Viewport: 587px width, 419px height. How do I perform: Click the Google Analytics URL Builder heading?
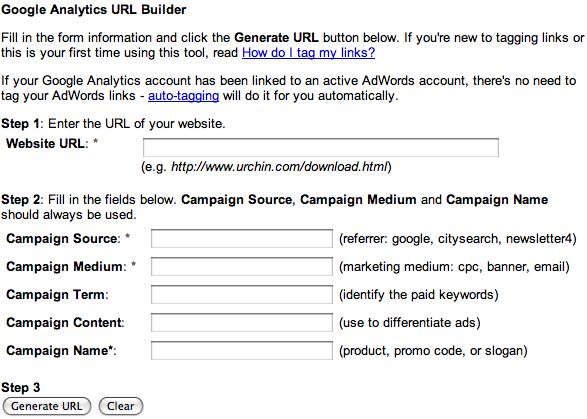pos(94,10)
